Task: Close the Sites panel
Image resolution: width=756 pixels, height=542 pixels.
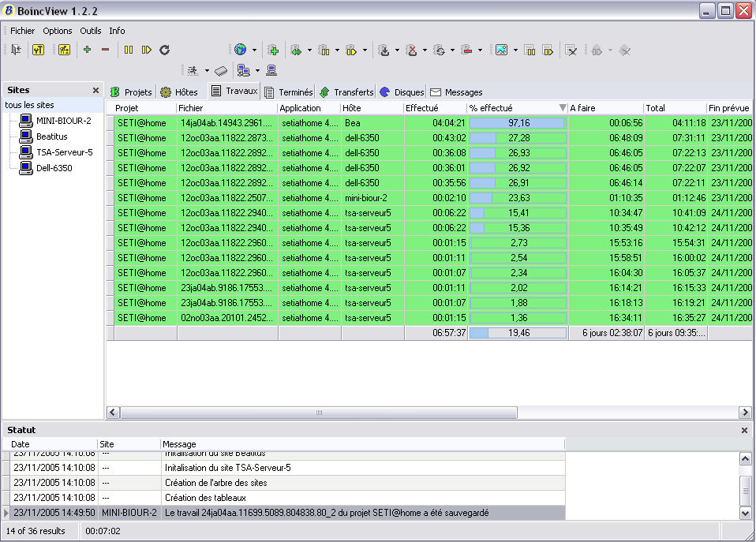Action: tap(95, 90)
